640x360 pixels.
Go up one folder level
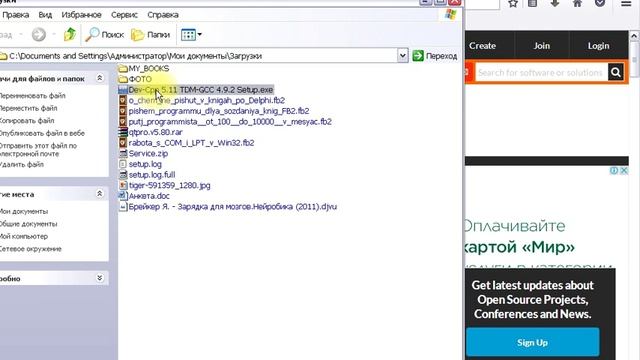click(70, 34)
